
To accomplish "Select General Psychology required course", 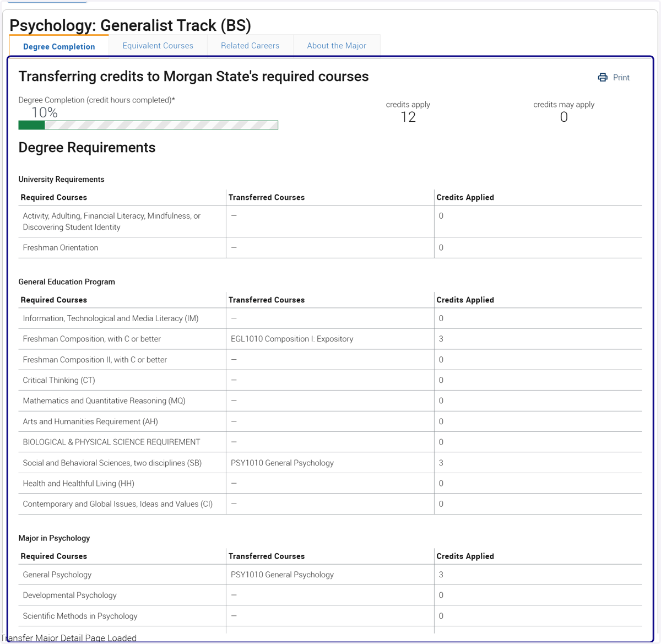I will pyautogui.click(x=57, y=575).
